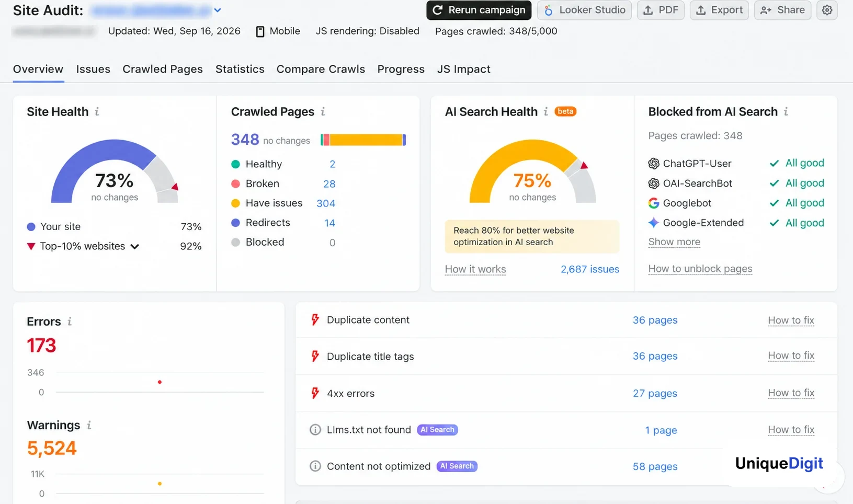This screenshot has width=853, height=504.
Task: Expand the Show more bots list
Action: tap(674, 242)
